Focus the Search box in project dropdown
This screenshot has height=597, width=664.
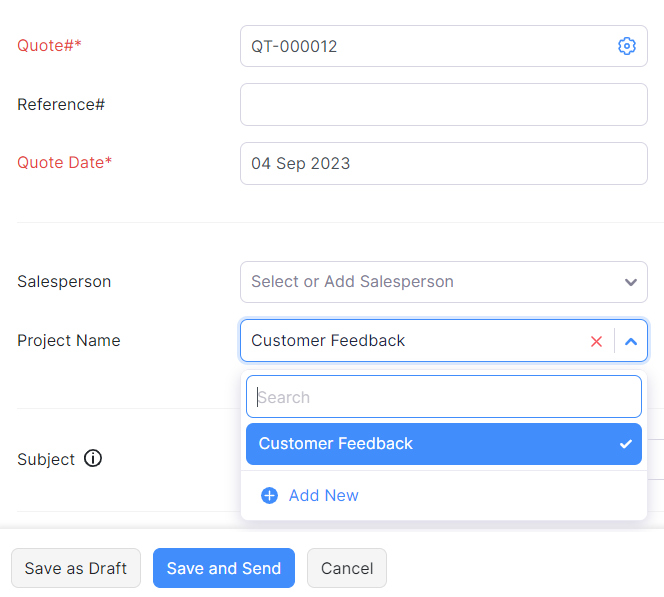click(444, 397)
